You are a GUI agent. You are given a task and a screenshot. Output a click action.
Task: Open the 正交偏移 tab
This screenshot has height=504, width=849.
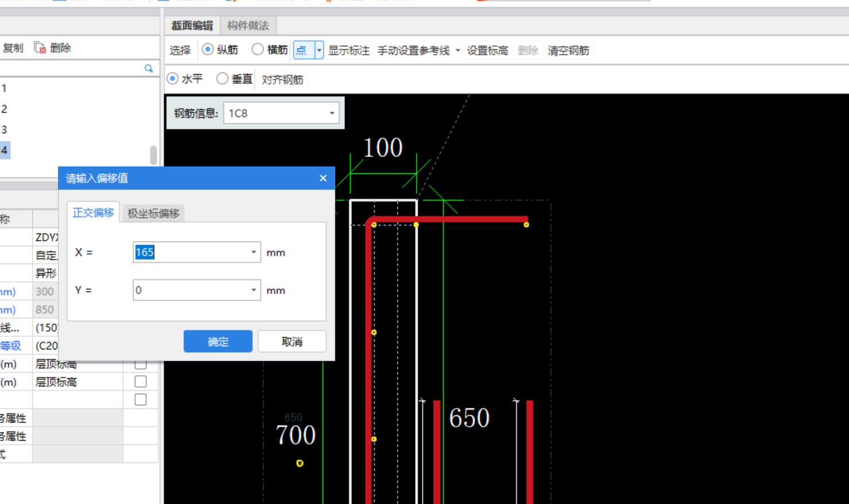tap(93, 212)
